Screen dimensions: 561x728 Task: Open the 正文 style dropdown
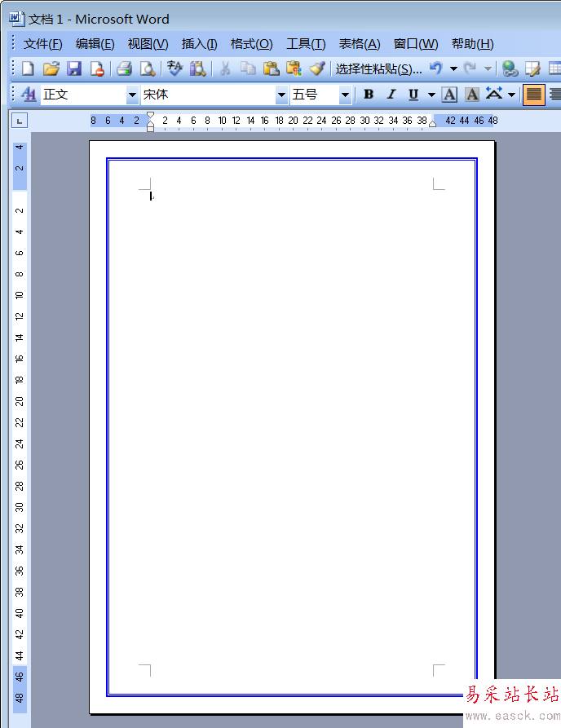(132, 95)
